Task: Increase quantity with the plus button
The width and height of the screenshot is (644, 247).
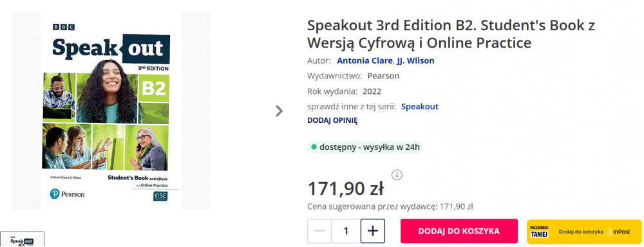Action: 372,231
